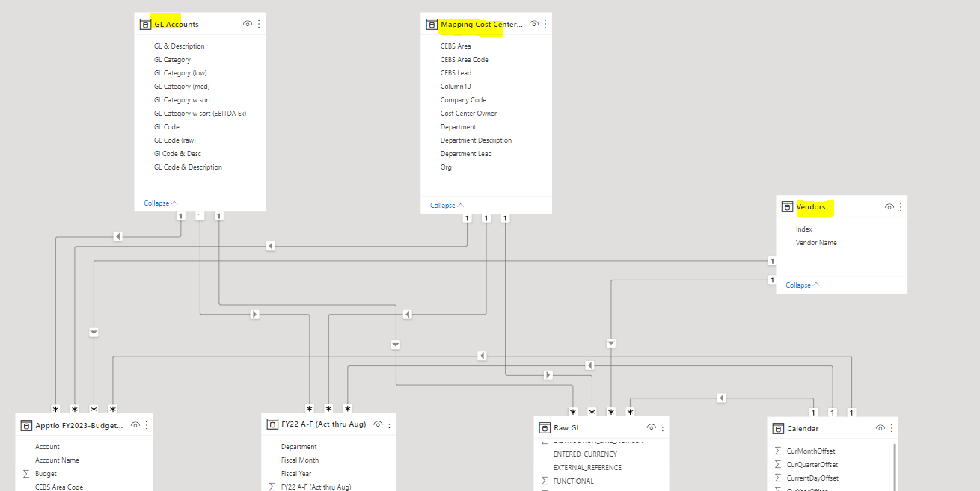This screenshot has width=980, height=491.
Task: Select the CEBS Lead field
Action: click(456, 73)
